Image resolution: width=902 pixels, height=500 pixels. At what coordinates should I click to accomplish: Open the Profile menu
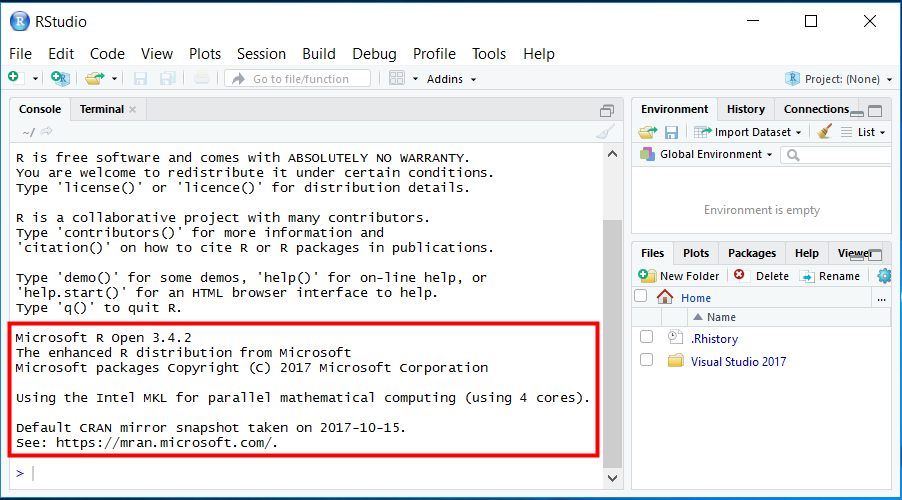(x=434, y=54)
